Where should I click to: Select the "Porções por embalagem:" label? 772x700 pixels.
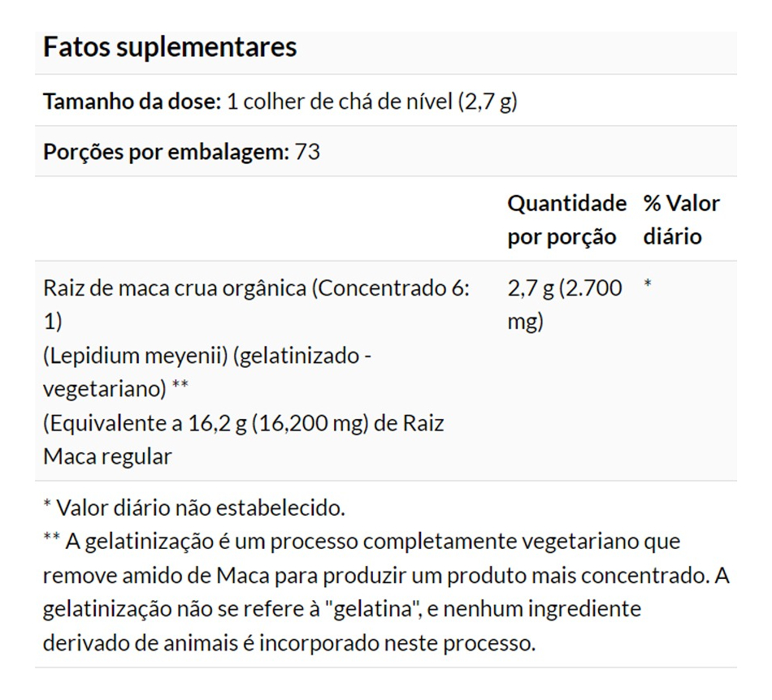tap(166, 153)
